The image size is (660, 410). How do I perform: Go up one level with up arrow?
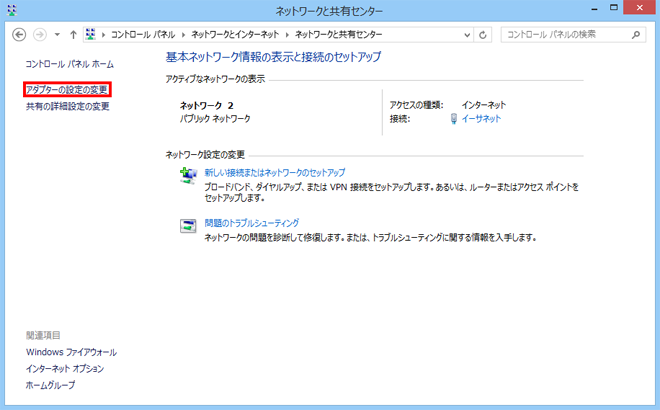tap(73, 35)
